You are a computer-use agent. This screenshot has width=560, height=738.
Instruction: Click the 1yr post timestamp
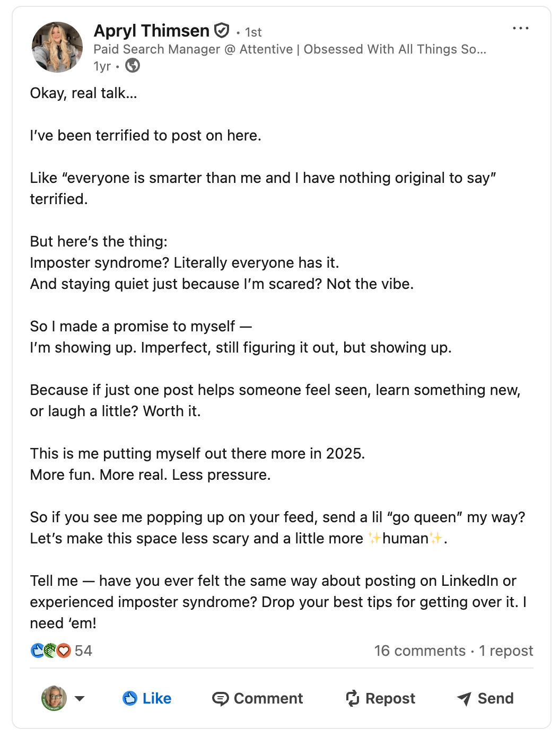102,66
